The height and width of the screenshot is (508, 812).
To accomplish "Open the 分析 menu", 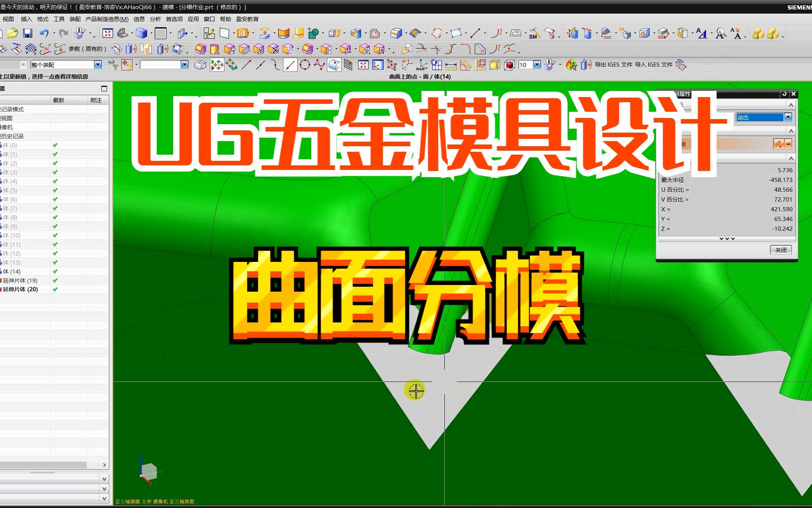I will point(153,19).
